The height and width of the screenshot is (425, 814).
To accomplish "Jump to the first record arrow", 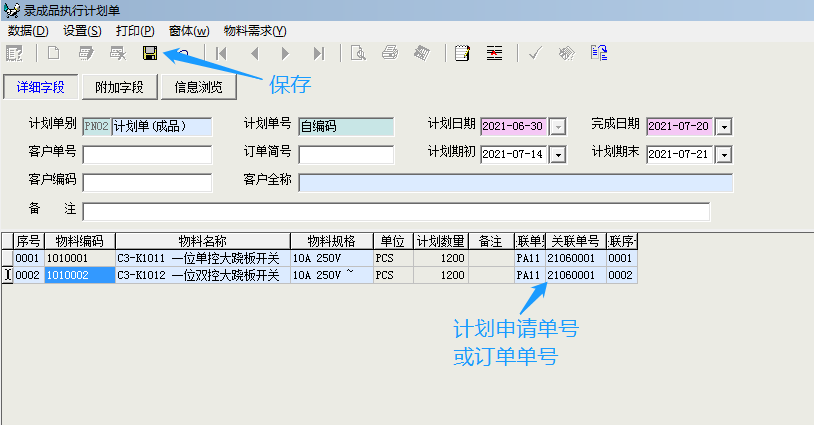I will [x=221, y=53].
